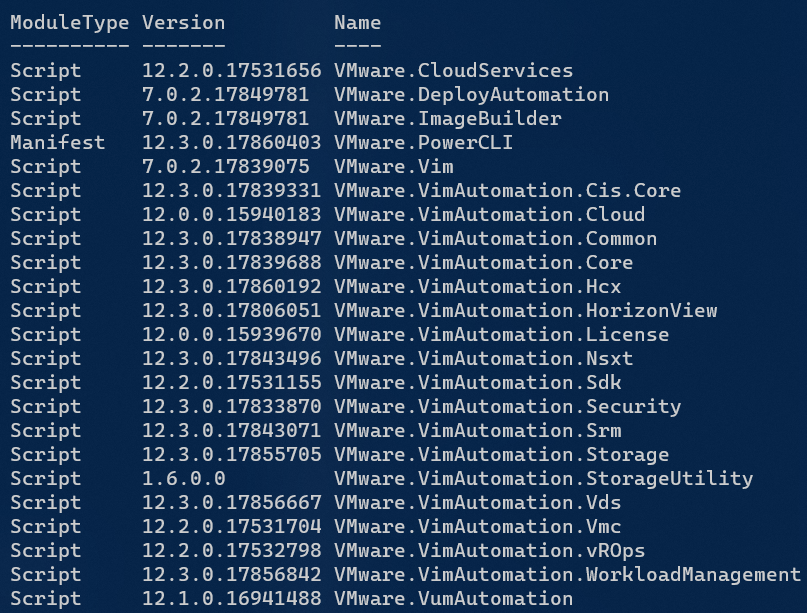Click the VMware.CloudServices module name
Image resolution: width=807 pixels, height=613 pixels.
(453, 70)
